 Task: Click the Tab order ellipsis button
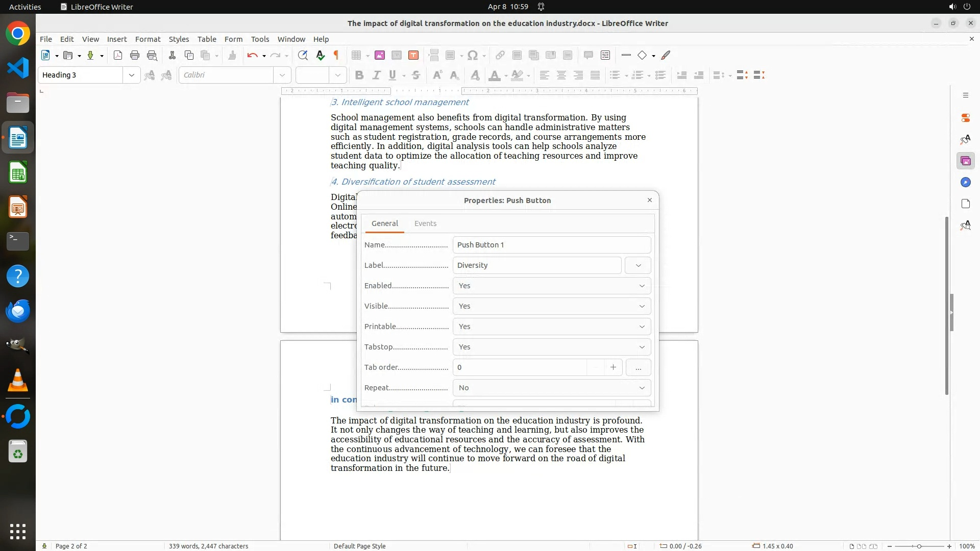tap(638, 367)
